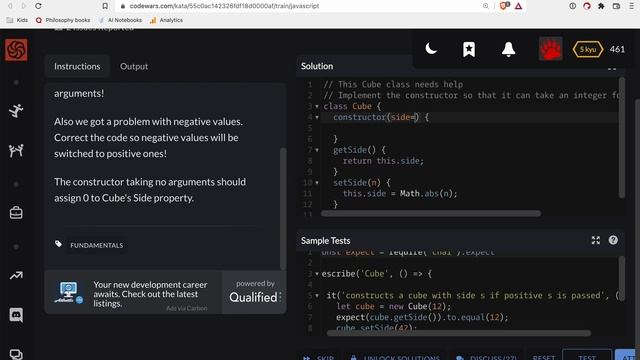The width and height of the screenshot is (640, 360).
Task: Click the circled-i extension icon in toolbar
Action: [572, 6]
